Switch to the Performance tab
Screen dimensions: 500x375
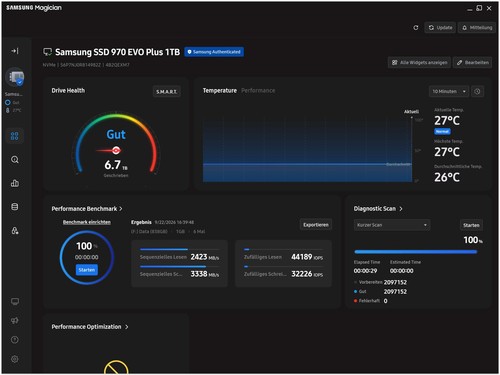tap(258, 90)
